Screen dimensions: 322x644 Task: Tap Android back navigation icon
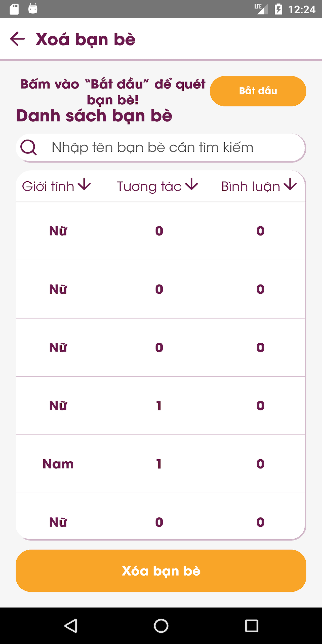pyautogui.click(x=71, y=626)
